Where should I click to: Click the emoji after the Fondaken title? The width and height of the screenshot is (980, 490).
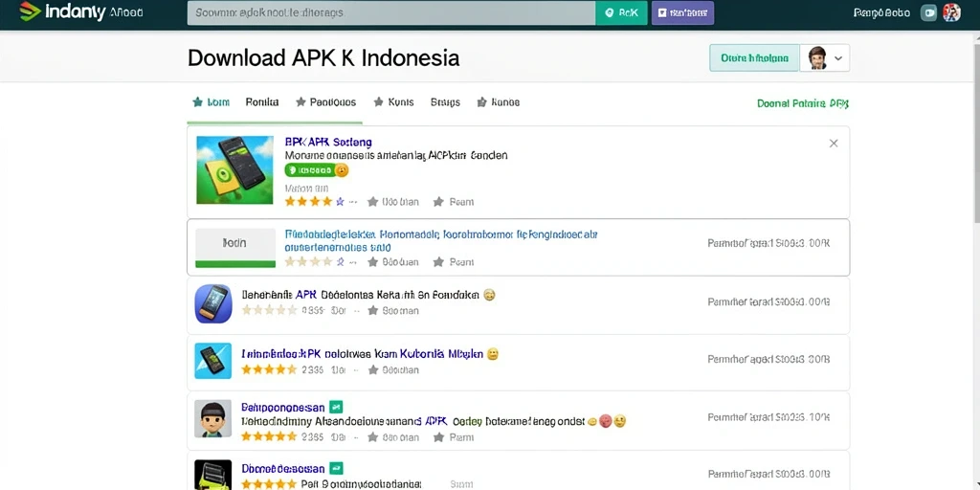[x=489, y=295]
